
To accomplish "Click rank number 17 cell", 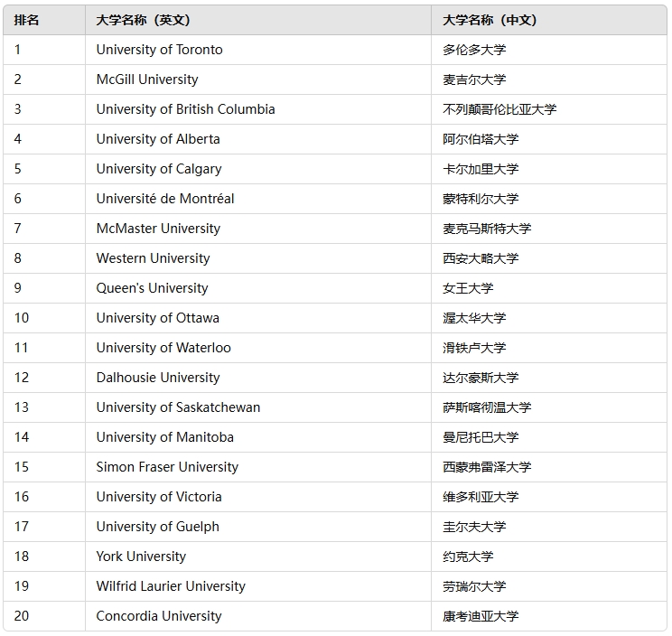I will tap(44, 527).
